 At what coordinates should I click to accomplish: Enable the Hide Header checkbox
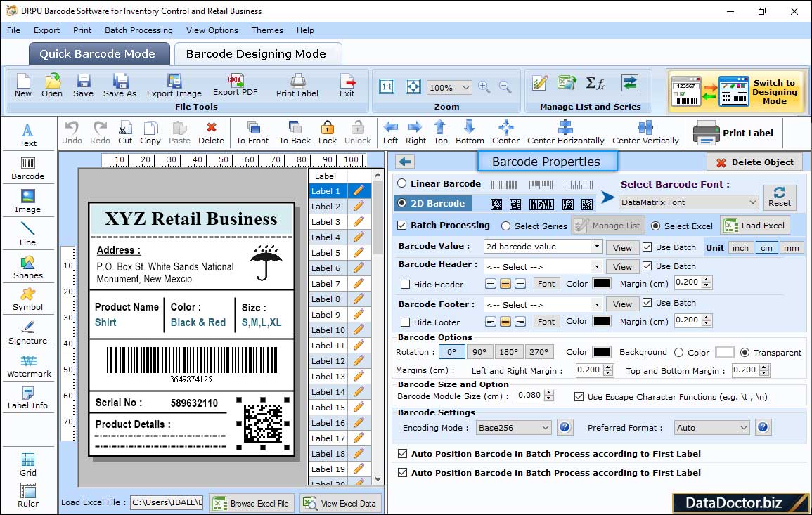[406, 284]
